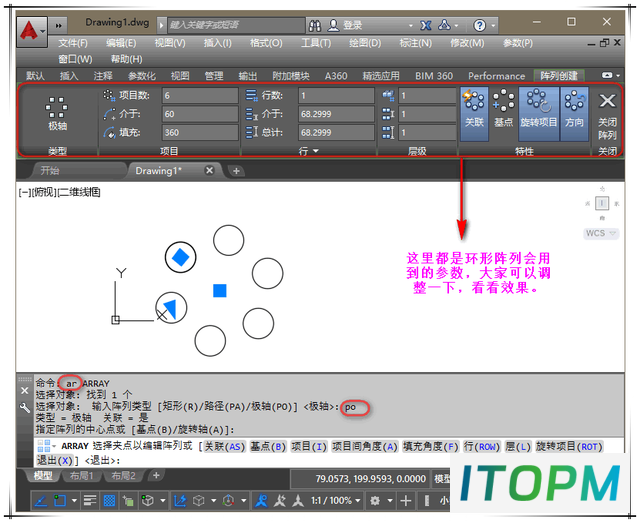
Task: Toggle the 关联 associative button
Action: pos(474,114)
